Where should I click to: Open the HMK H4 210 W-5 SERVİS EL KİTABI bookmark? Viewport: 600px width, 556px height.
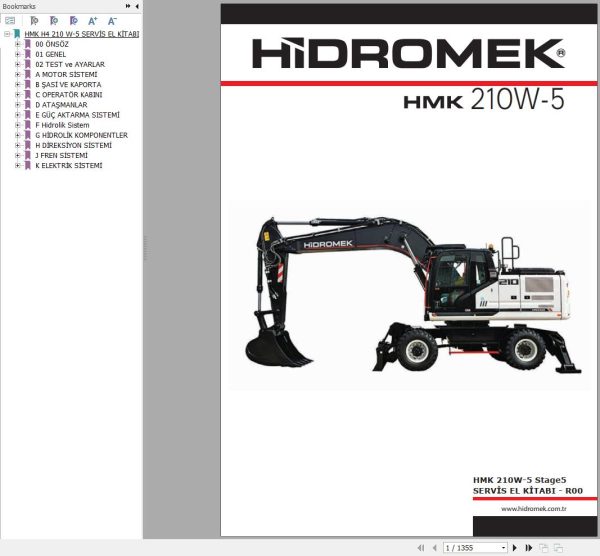click(x=82, y=34)
